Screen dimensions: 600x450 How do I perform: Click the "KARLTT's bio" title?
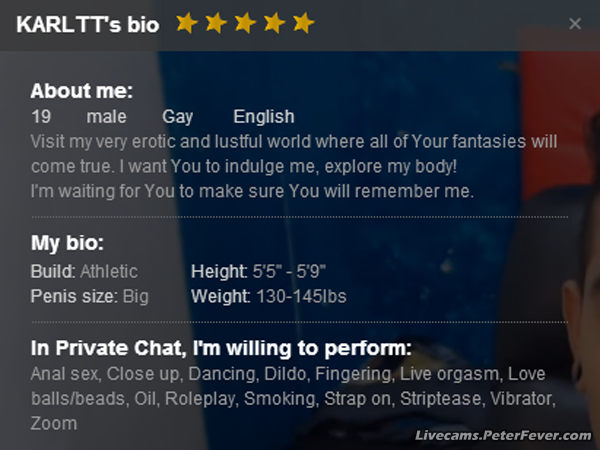coord(87,24)
